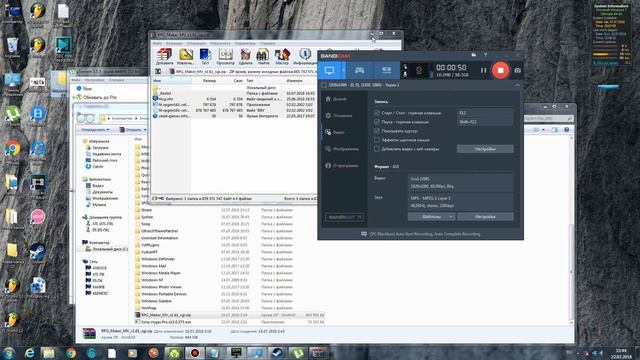Viewport: 640px width, 360px height.
Task: Click the WinRAR Test (Тест) toolbar icon
Action: point(205,57)
